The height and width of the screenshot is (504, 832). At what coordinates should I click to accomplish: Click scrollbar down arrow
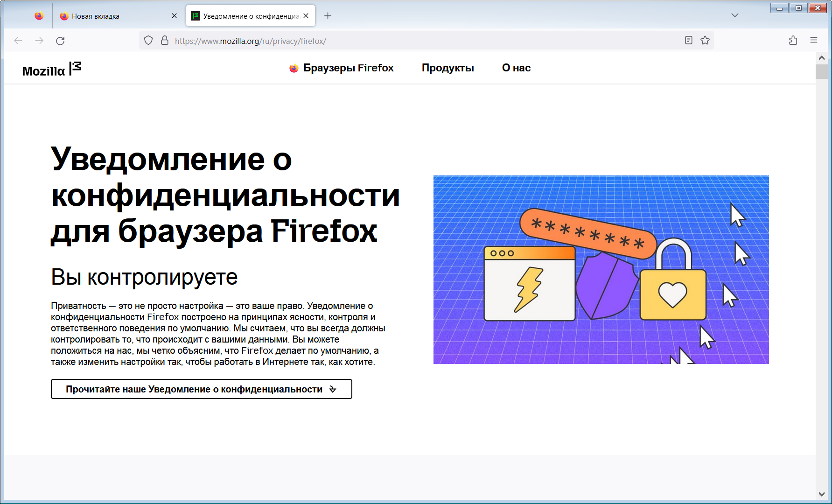(x=822, y=494)
